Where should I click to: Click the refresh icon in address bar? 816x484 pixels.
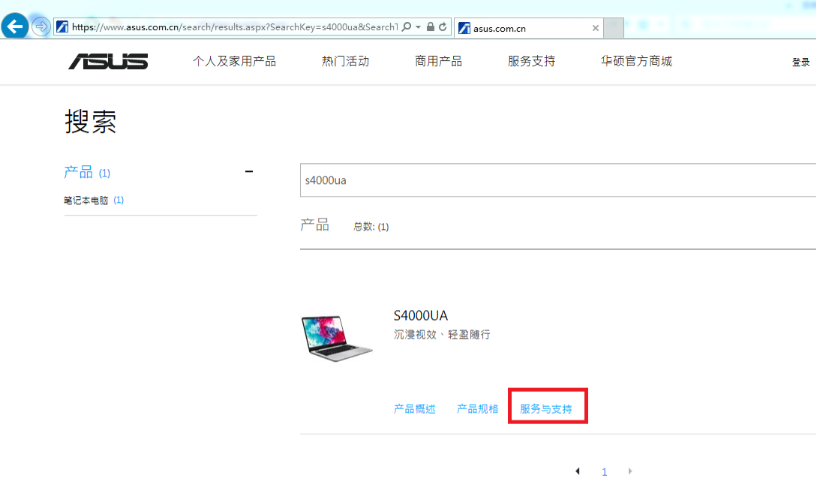pos(442,27)
